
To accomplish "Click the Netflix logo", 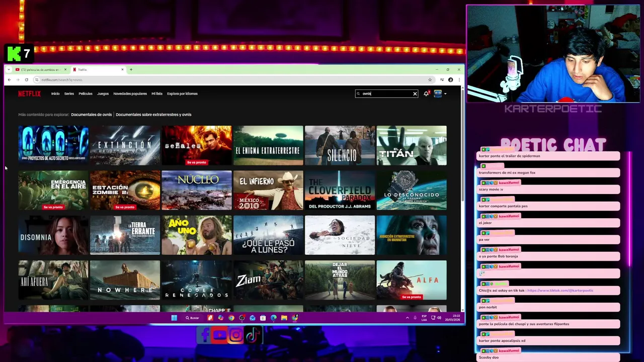I will coord(29,94).
